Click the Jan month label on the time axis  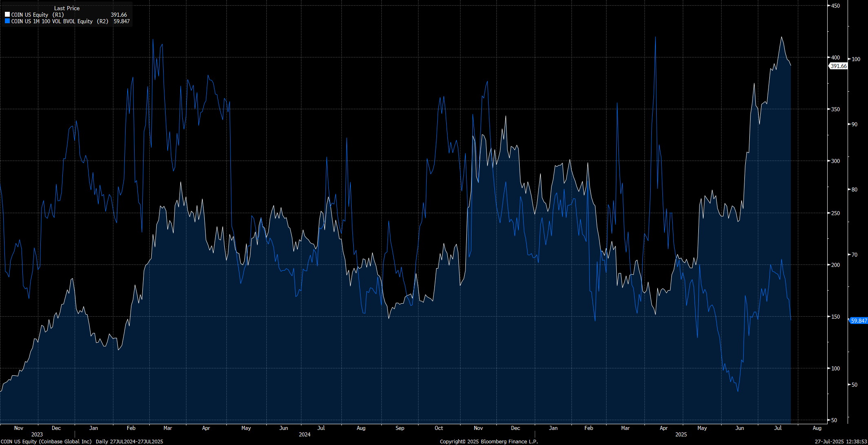pyautogui.click(x=93, y=428)
